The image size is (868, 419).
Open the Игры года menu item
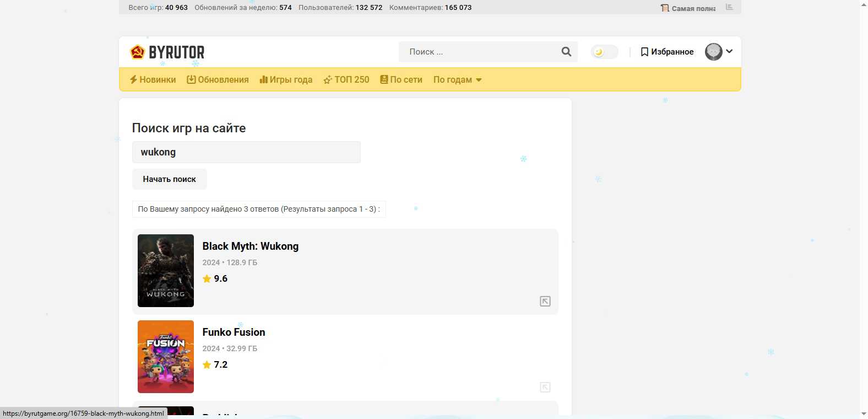[286, 79]
